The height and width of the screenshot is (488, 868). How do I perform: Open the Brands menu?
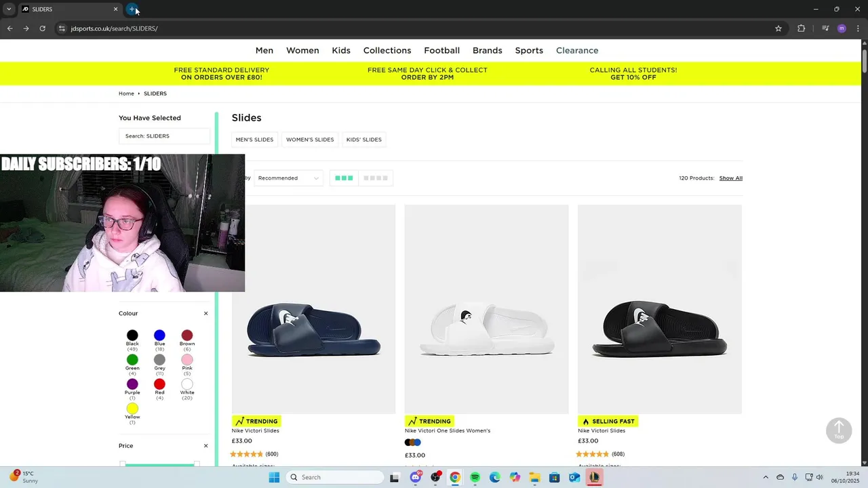(488, 51)
